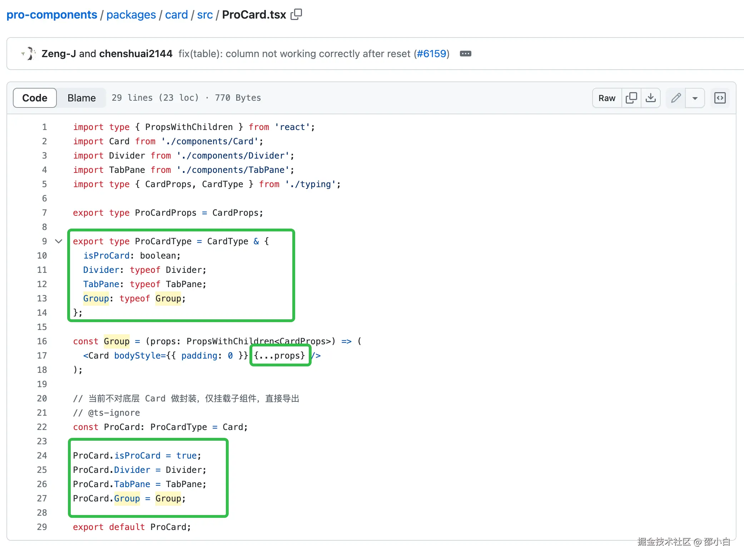744x560 pixels.
Task: Navigate to card folder breadcrumb
Action: coord(176,15)
